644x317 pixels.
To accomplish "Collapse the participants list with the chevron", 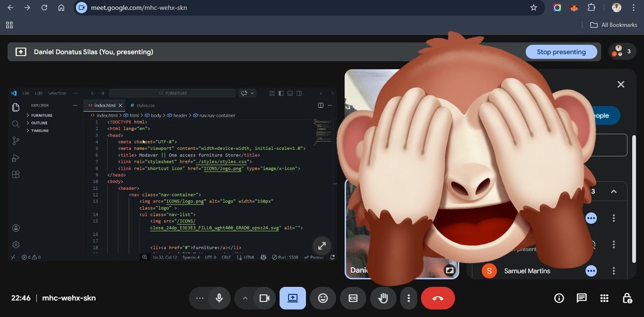I will (x=614, y=191).
